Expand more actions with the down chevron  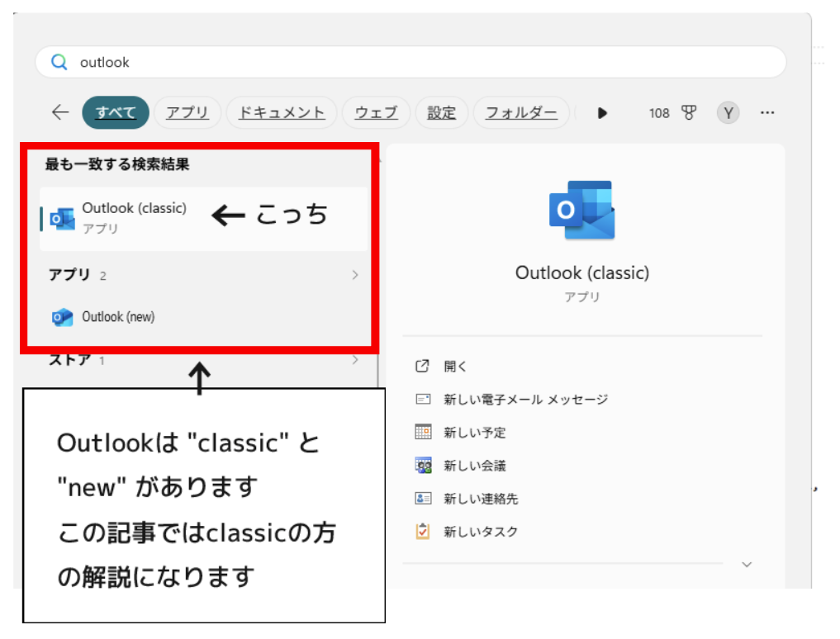[747, 565]
